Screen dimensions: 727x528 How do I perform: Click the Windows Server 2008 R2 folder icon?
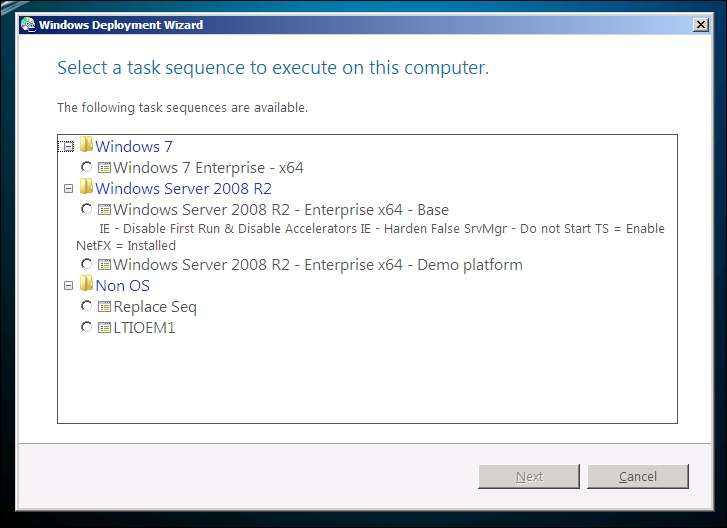(x=87, y=188)
